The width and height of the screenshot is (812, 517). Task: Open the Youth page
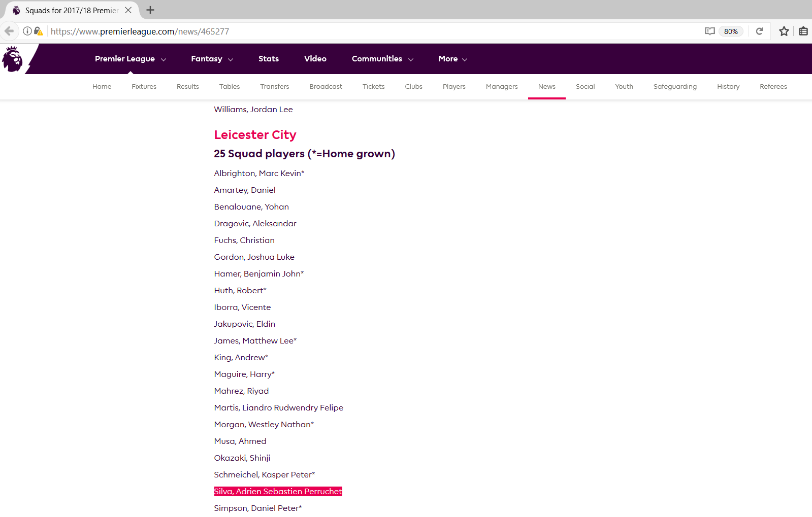point(624,87)
